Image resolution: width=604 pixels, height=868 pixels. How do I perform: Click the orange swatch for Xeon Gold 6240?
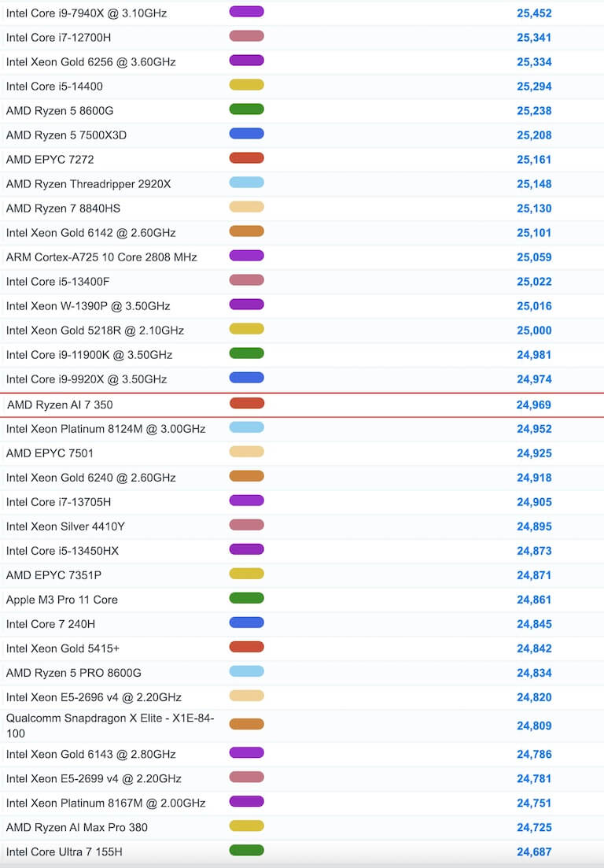pos(247,476)
